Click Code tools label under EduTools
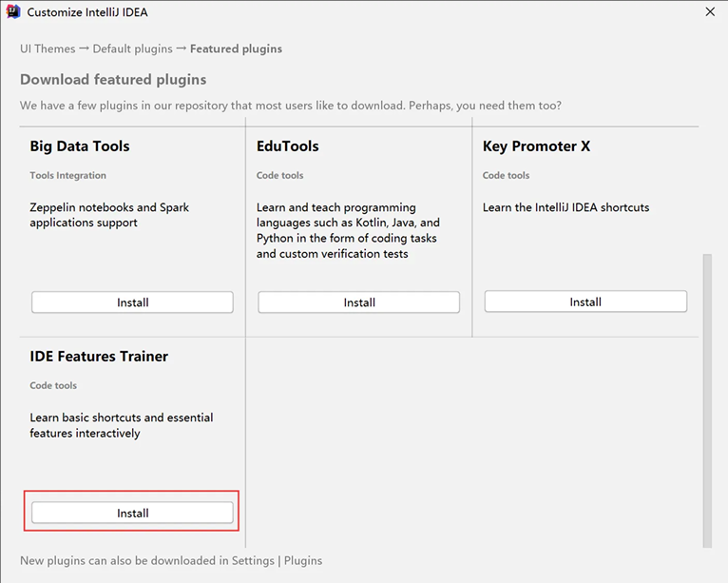This screenshot has height=583, width=728. (279, 176)
